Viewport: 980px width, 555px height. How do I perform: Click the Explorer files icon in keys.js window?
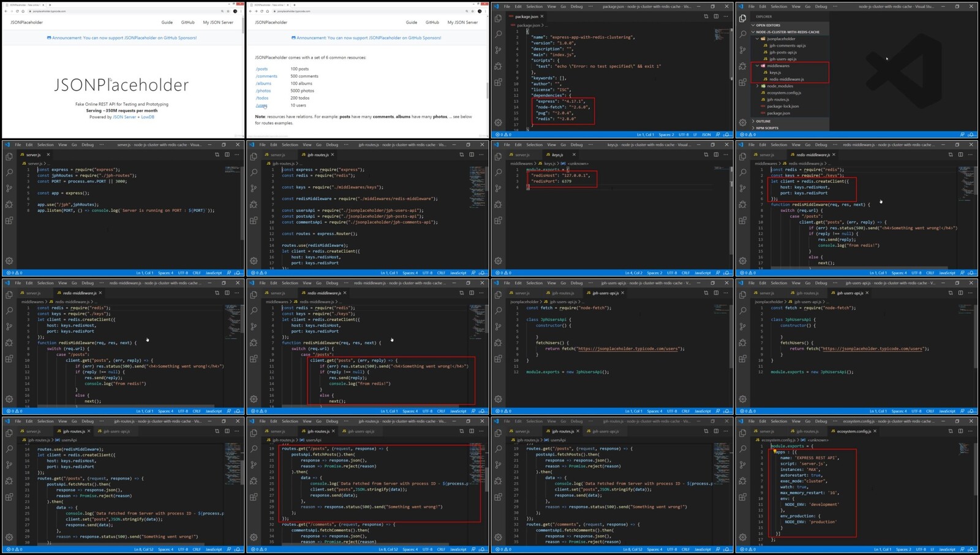(x=499, y=157)
